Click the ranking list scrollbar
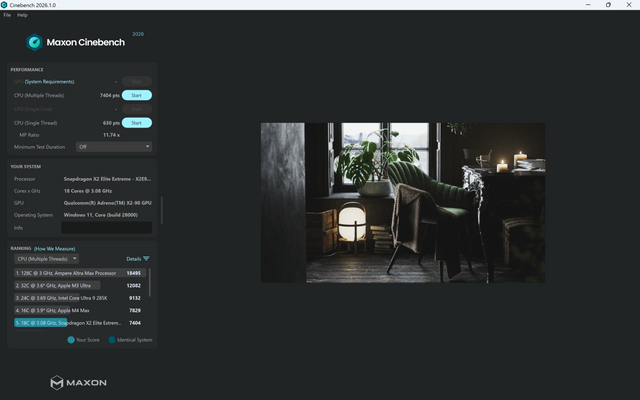Screen dimensions: 640x400 pos(150,282)
